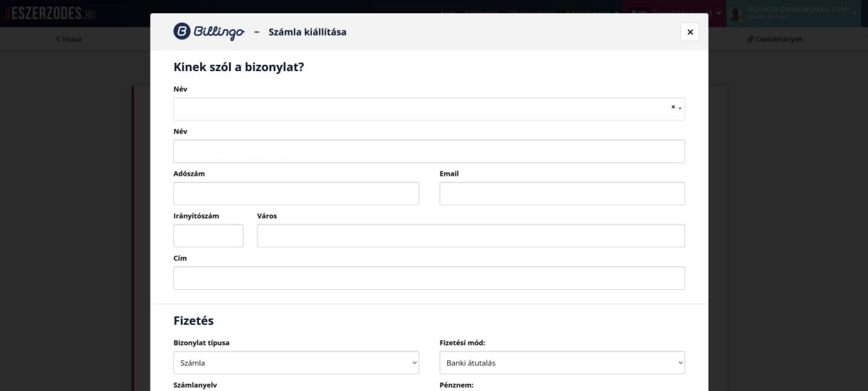Click into the Email field
The image size is (868, 391).
(x=562, y=194)
